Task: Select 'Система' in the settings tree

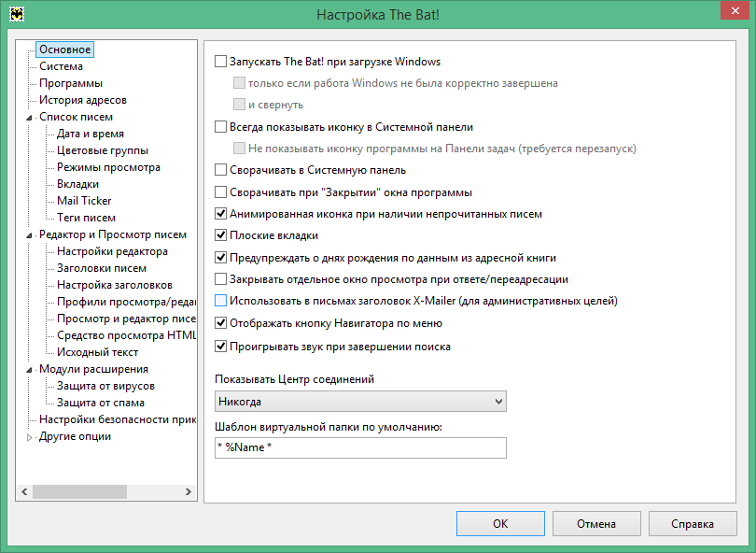Action: (x=61, y=66)
